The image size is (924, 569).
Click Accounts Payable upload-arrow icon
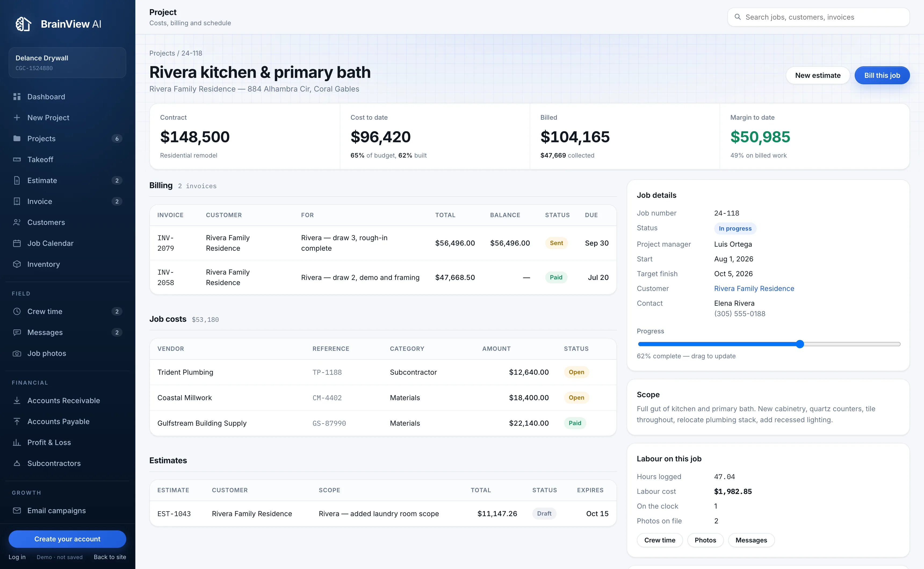17,421
